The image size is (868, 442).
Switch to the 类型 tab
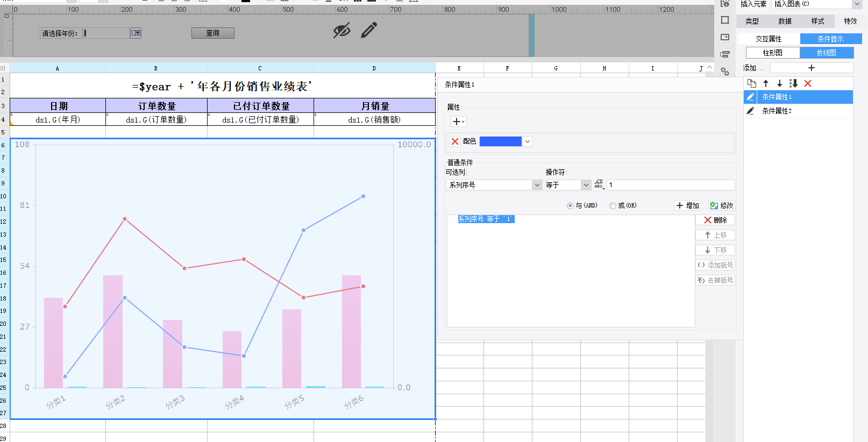coord(752,21)
